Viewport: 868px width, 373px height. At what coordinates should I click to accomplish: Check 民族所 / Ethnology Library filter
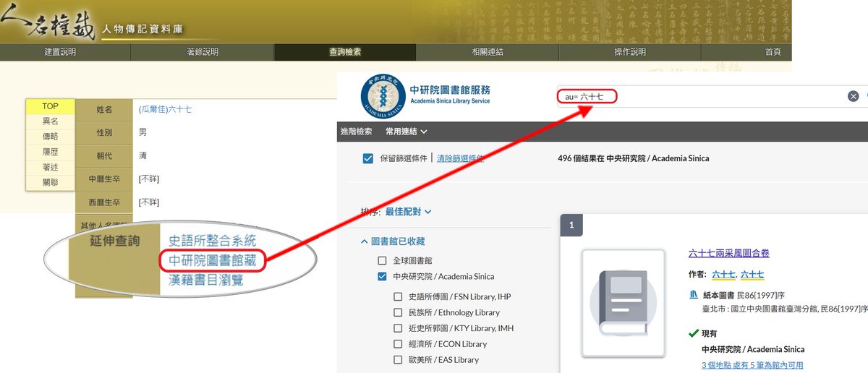(398, 312)
